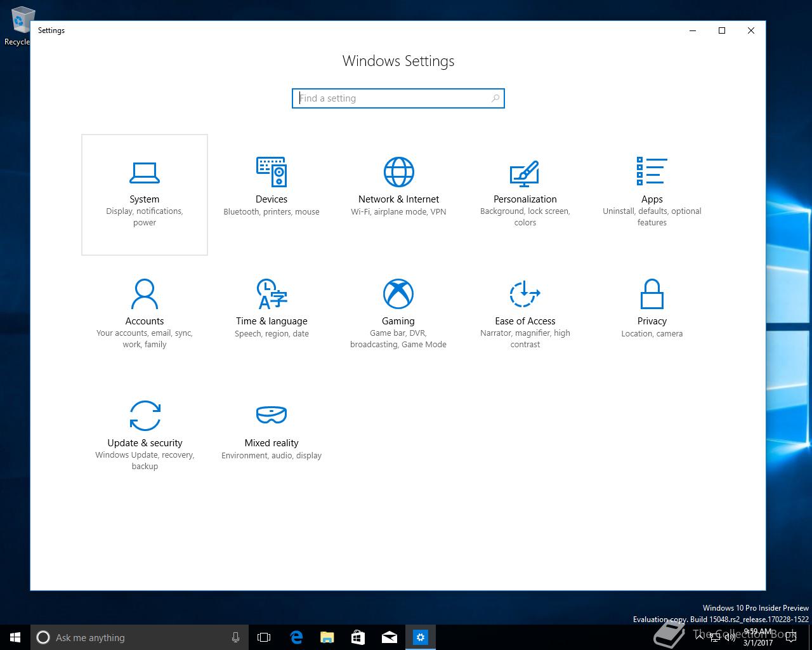Click the Mixed reality label

coord(272,443)
